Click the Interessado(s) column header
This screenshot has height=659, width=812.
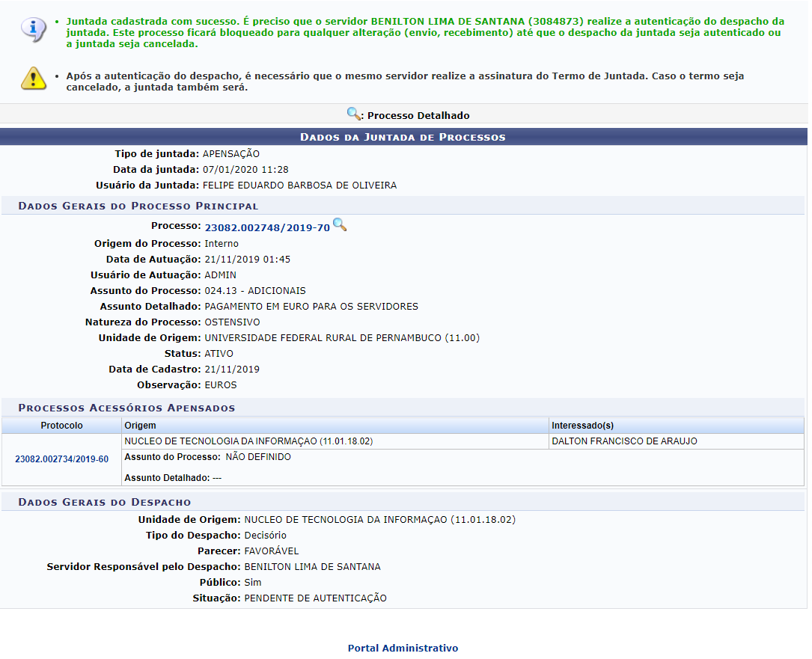(x=582, y=426)
